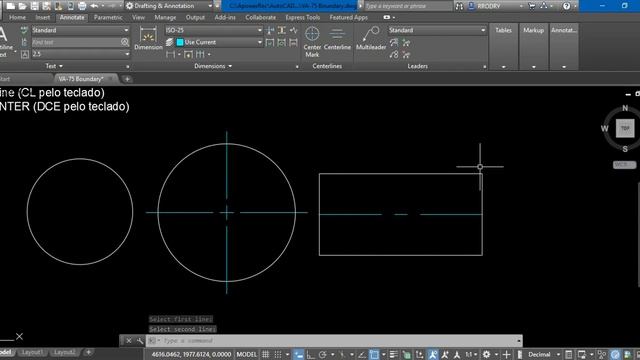Click the large Dimension tool

[148, 39]
